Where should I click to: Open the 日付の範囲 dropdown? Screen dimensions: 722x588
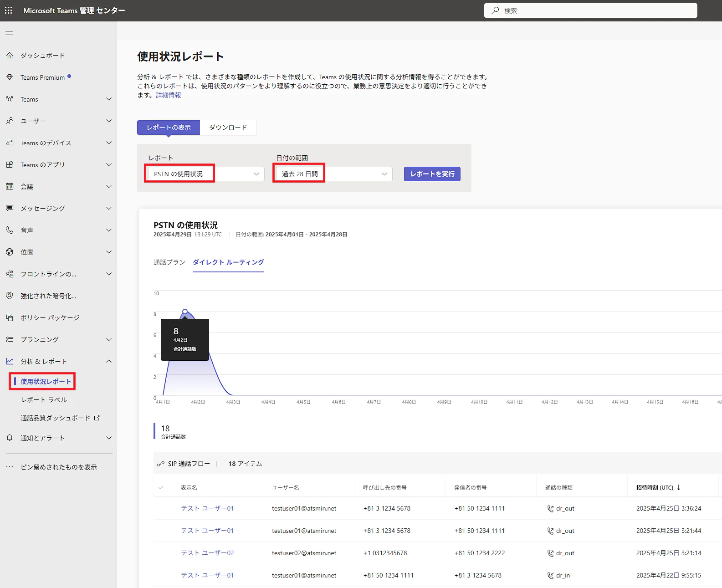[334, 174]
